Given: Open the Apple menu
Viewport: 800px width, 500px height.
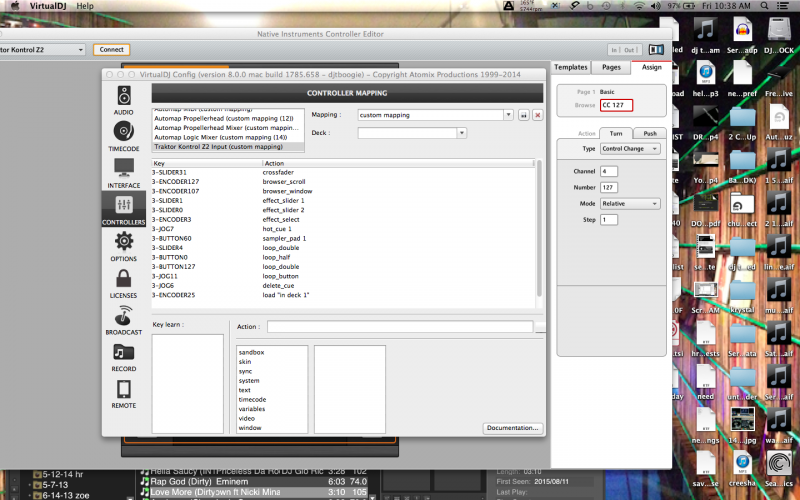Looking at the screenshot, I should point(15,6).
